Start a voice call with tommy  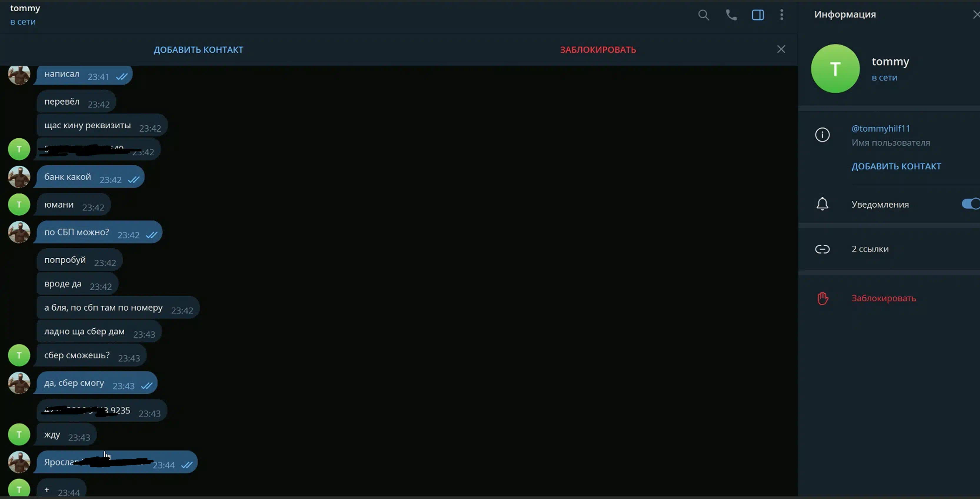pos(731,15)
